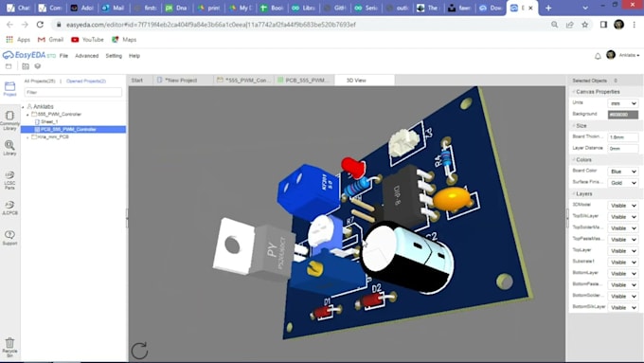This screenshot has height=363, width=644.
Task: Open the YouTube bookmark
Action: tap(87, 40)
